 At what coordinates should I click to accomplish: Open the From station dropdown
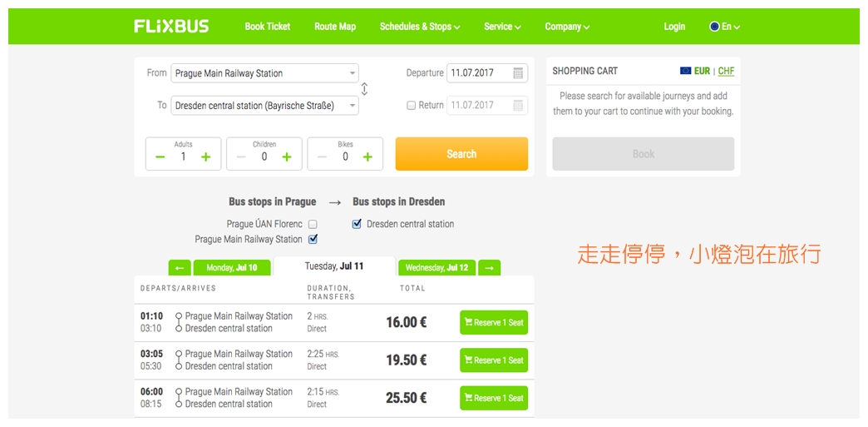[x=264, y=73]
